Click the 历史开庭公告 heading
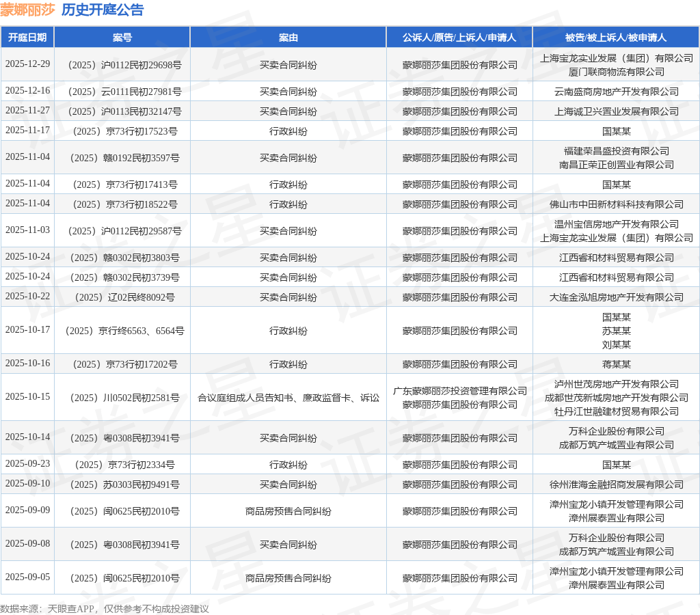The height and width of the screenshot is (615, 700). [x=103, y=10]
